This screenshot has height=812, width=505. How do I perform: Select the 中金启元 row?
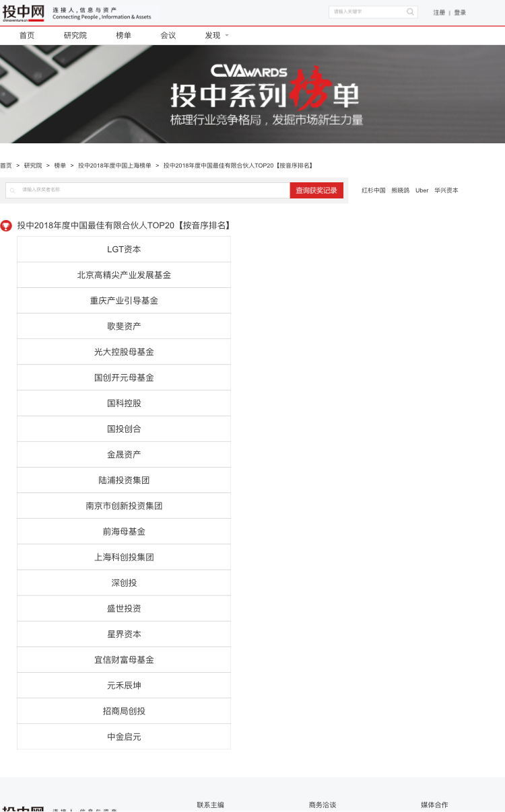[x=124, y=736]
